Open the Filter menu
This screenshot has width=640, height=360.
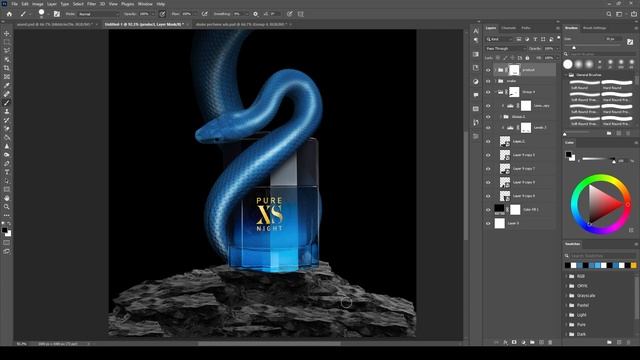point(91,4)
